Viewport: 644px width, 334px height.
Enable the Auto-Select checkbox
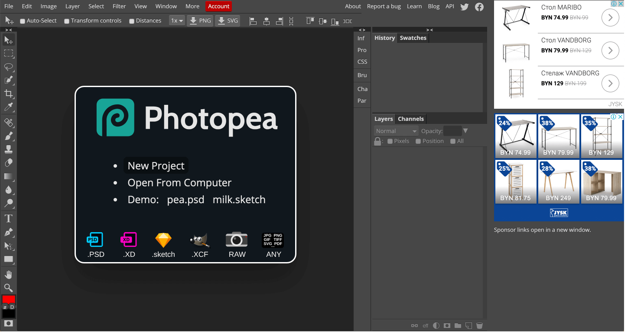pyautogui.click(x=23, y=21)
